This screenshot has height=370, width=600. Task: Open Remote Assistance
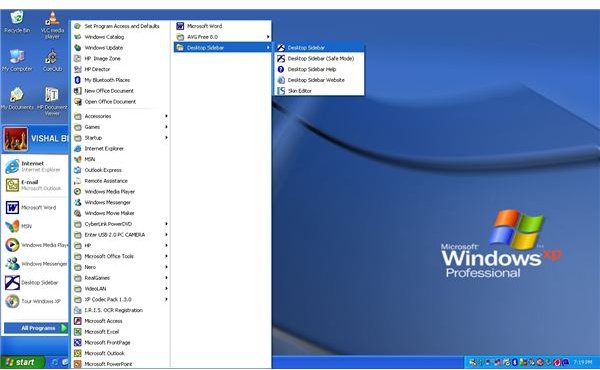[x=121, y=181]
